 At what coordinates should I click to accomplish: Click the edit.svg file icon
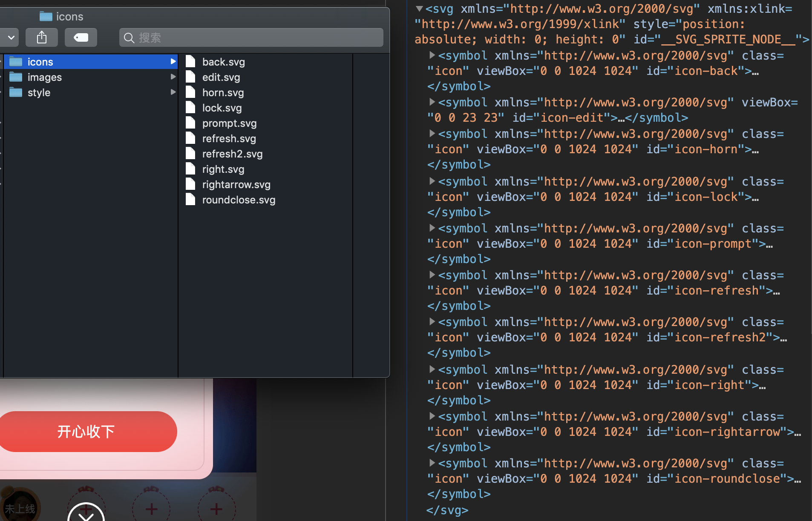click(190, 77)
